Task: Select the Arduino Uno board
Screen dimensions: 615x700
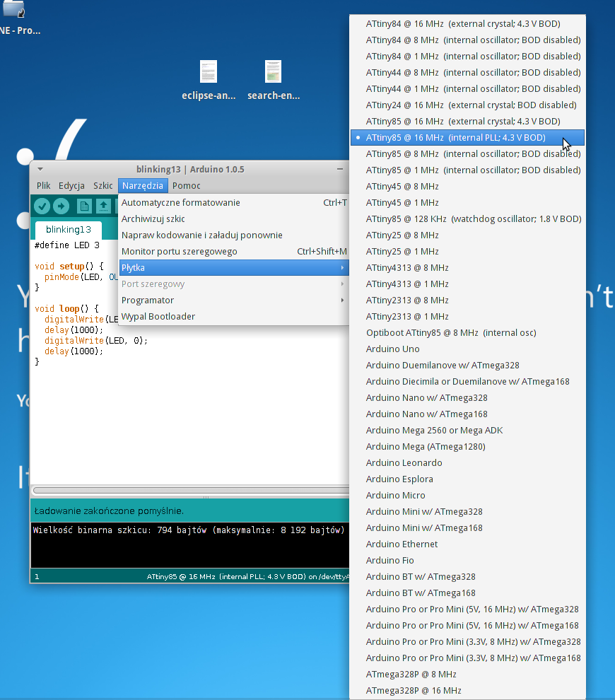Action: click(x=468, y=349)
